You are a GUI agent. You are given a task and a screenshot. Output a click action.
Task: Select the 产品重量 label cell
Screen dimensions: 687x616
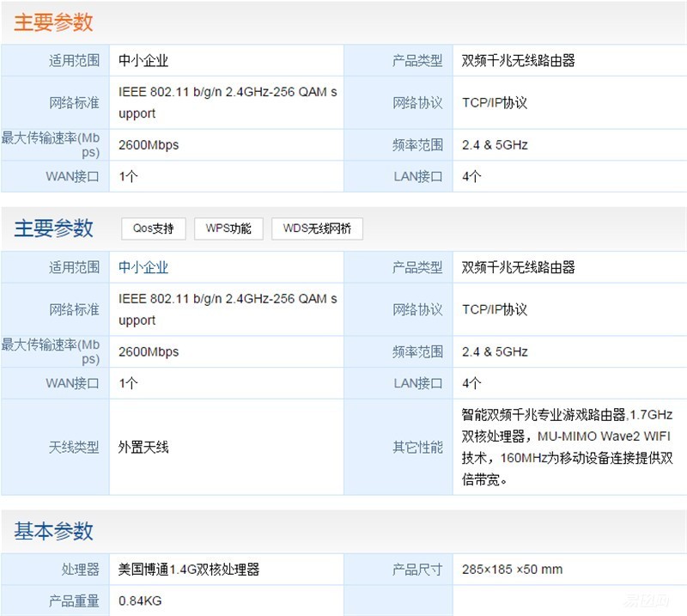[x=55, y=601]
